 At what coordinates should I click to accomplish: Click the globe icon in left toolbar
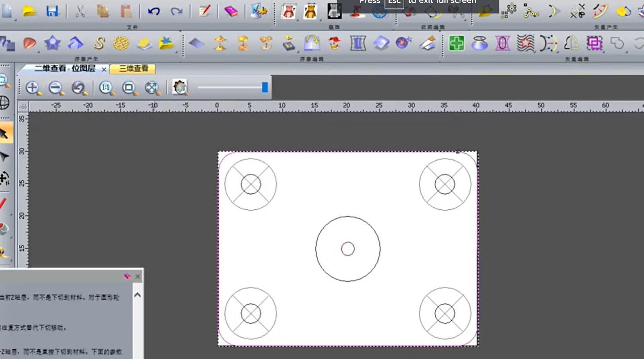4,103
